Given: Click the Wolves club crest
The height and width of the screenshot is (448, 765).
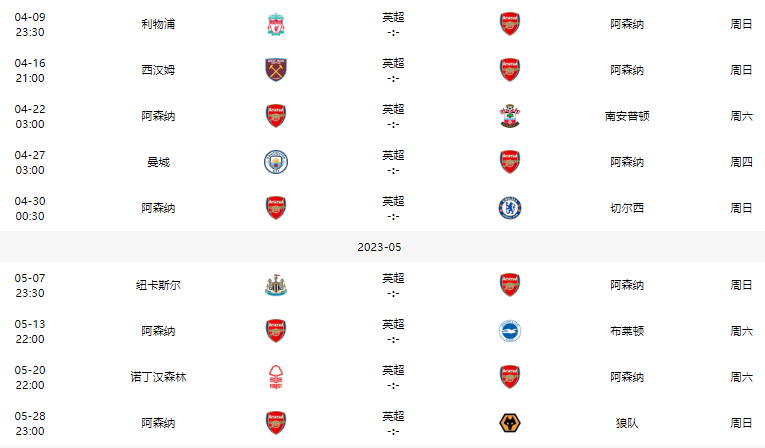Looking at the screenshot, I should (510, 423).
